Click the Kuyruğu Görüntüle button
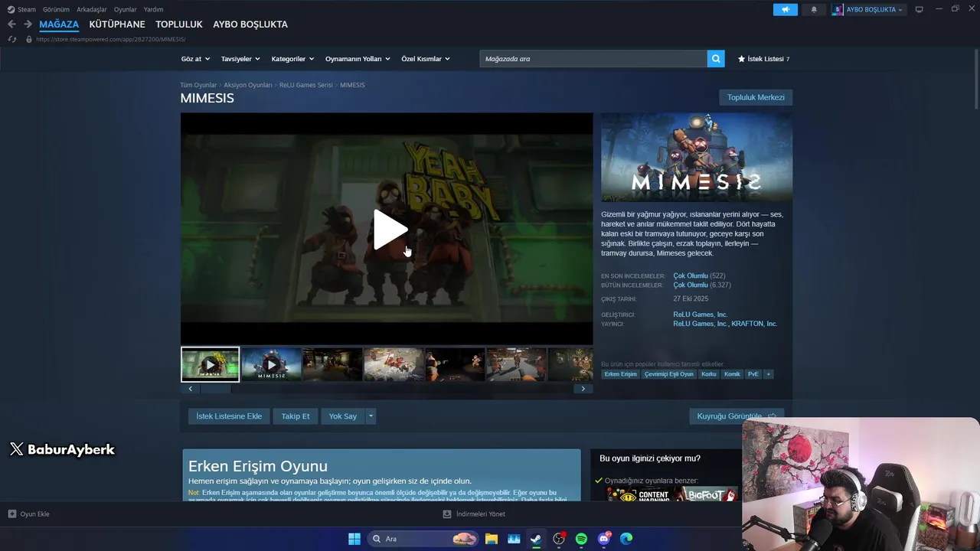Image resolution: width=980 pixels, height=551 pixels. pos(737,416)
